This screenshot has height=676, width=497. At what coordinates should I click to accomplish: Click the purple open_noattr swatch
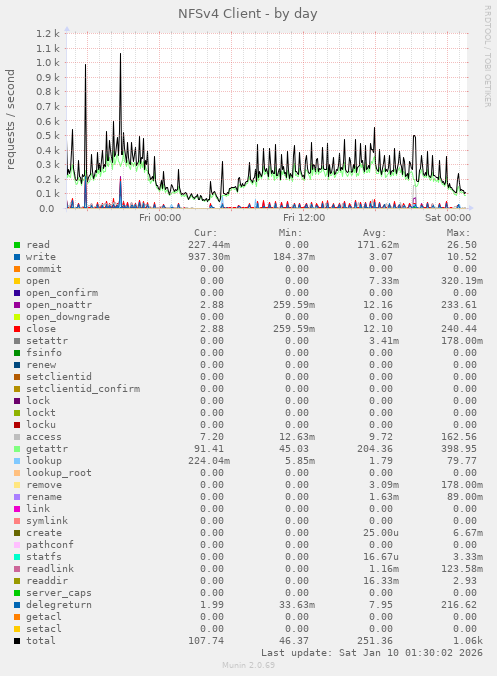(x=17, y=305)
